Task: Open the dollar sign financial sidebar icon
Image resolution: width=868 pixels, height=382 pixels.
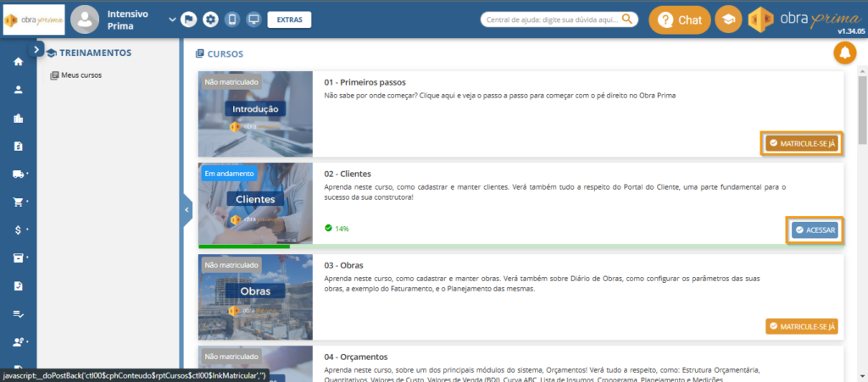Action: click(19, 230)
